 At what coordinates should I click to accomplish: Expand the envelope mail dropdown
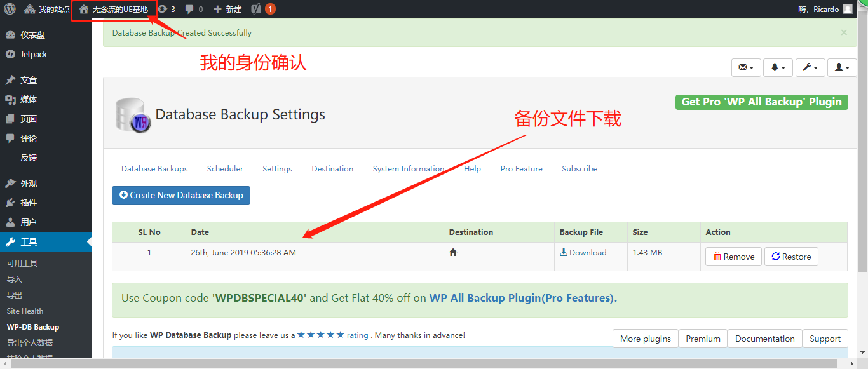click(746, 67)
